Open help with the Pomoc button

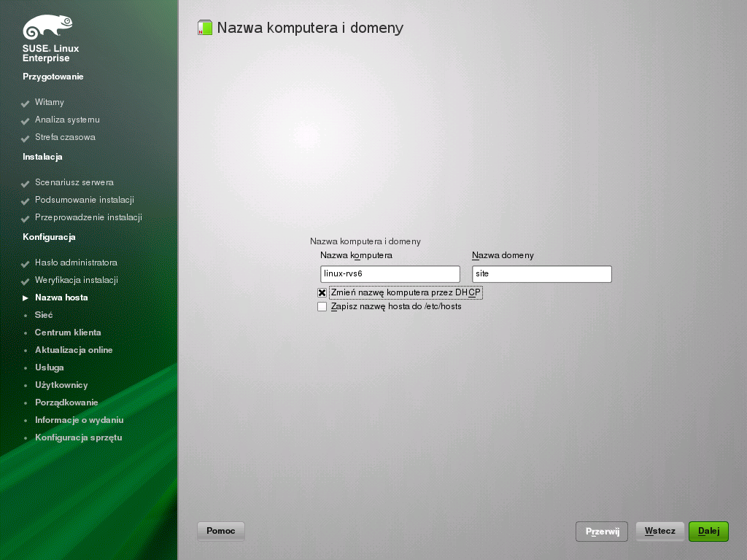(x=220, y=531)
